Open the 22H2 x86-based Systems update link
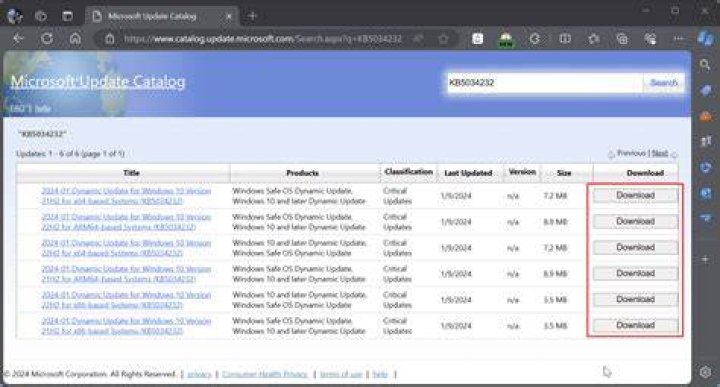 [126, 300]
